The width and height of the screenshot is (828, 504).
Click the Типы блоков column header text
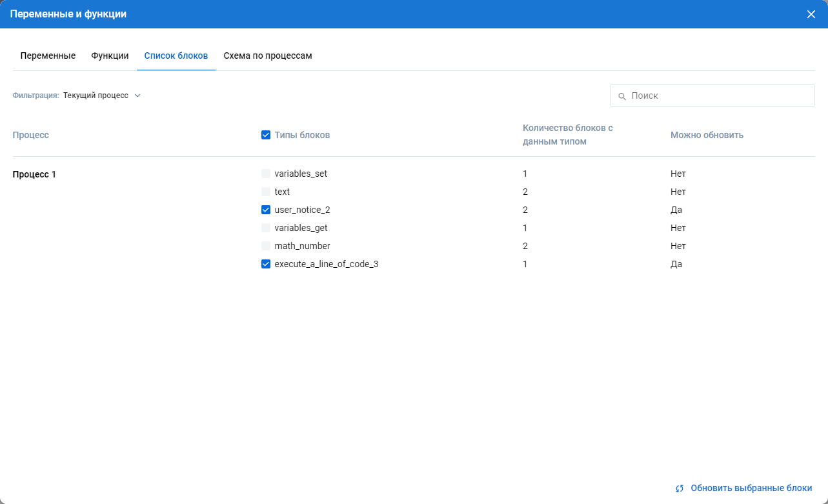(x=302, y=135)
